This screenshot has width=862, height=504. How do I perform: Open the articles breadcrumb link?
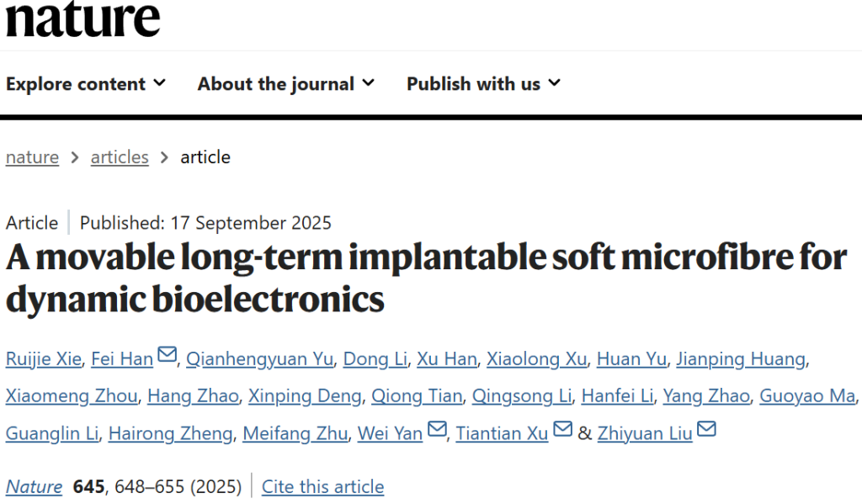click(x=120, y=157)
